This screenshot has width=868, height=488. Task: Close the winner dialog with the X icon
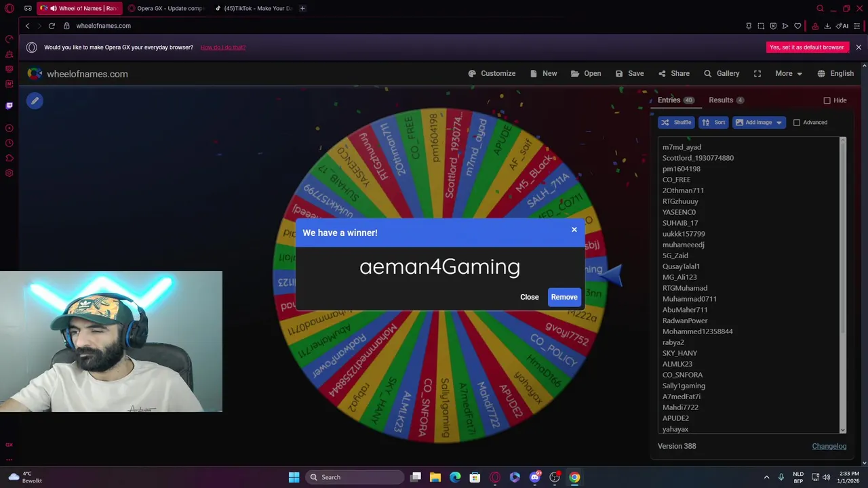(x=574, y=230)
